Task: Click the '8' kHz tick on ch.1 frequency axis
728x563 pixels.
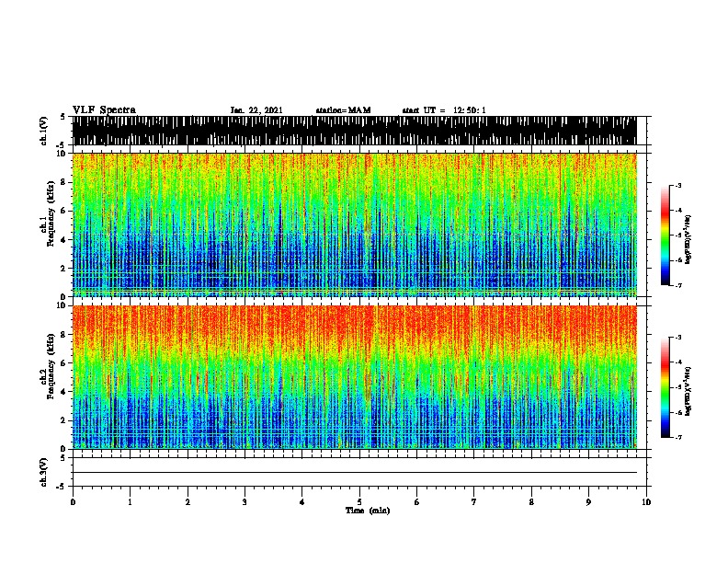Action: coord(64,182)
